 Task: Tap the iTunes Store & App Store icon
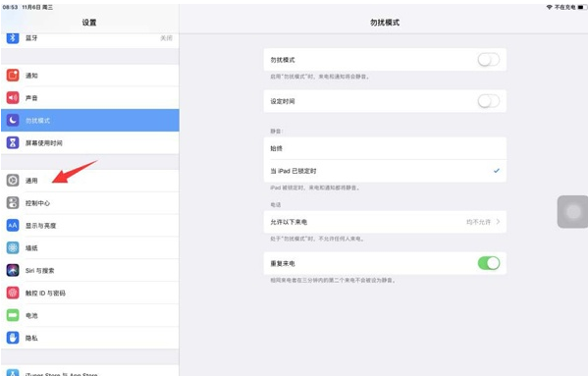click(x=13, y=373)
